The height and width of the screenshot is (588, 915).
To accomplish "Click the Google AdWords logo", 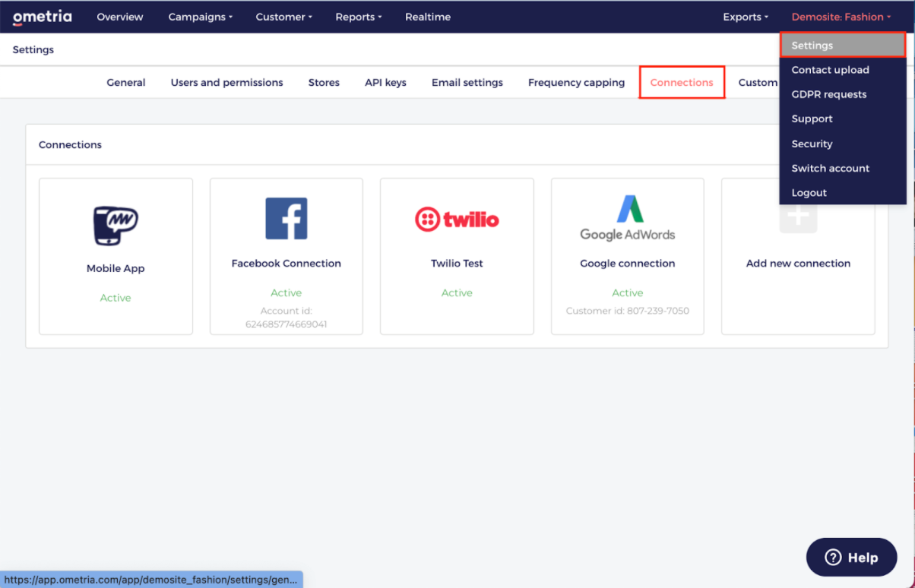I will [628, 219].
